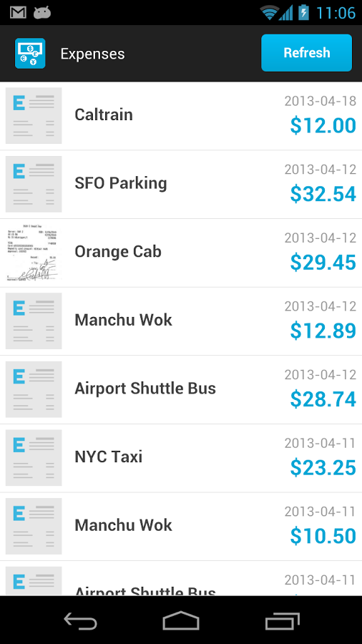Click the $32.54 amount
The height and width of the screenshot is (644, 362).
[323, 194]
